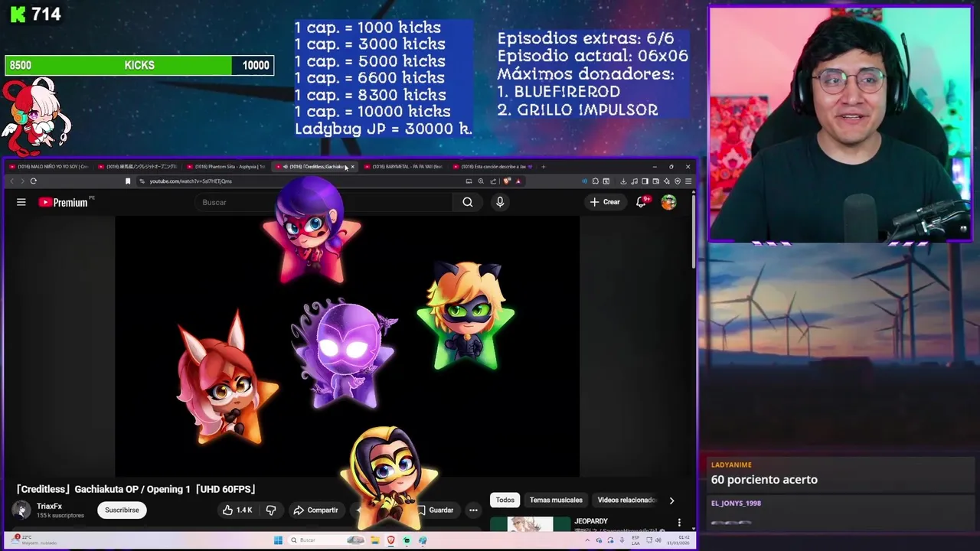Open the JEOPARDY recommended video title
Screen dimensions: 980x551
pyautogui.click(x=591, y=521)
